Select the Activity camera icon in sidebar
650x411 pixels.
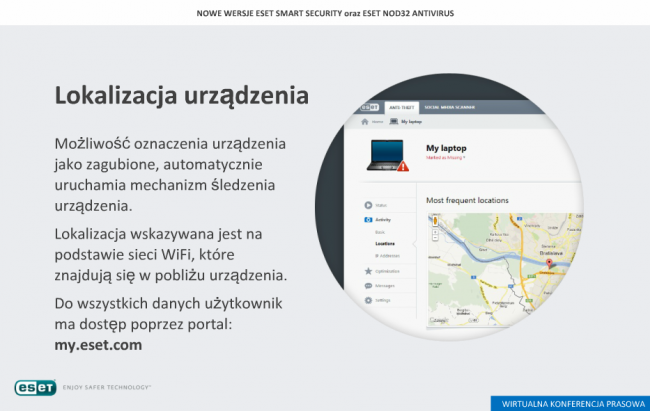click(x=368, y=220)
